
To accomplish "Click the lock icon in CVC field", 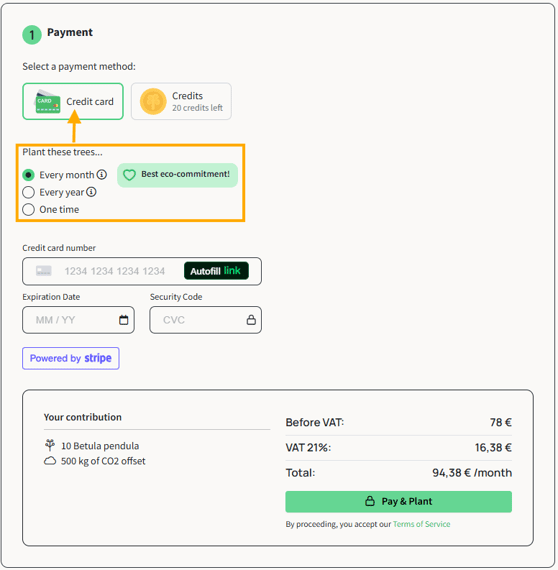I will tap(251, 320).
